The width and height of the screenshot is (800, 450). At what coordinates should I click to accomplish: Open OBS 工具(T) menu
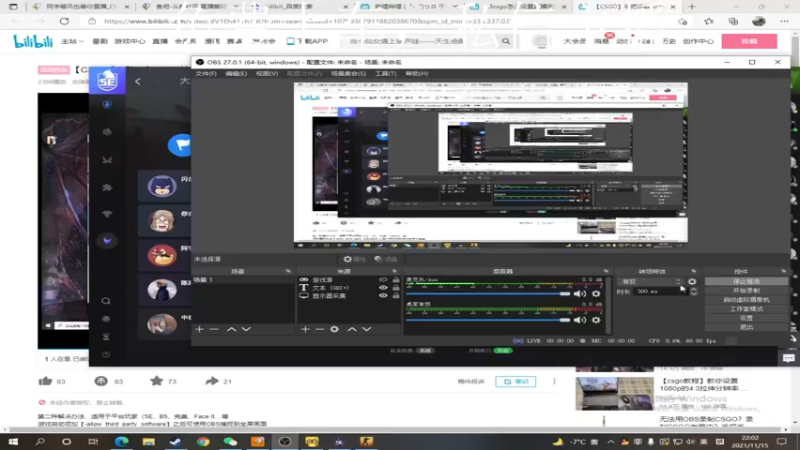tap(386, 73)
